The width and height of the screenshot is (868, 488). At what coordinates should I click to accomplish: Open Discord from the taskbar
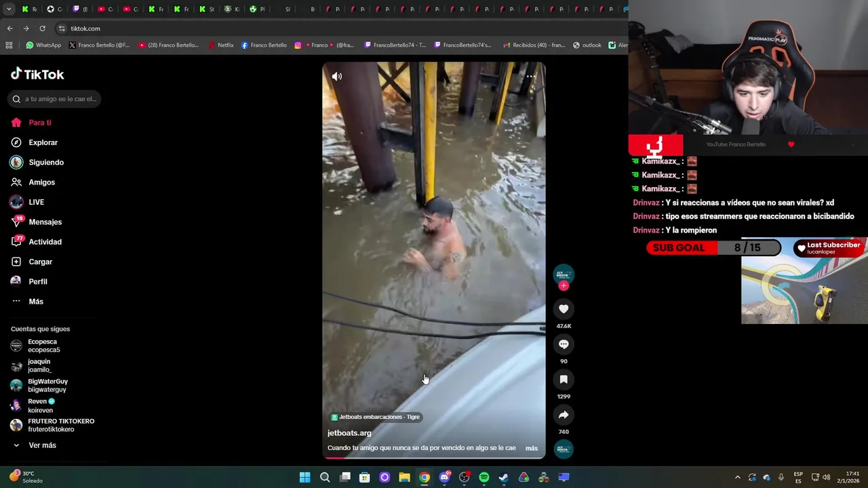tap(444, 477)
